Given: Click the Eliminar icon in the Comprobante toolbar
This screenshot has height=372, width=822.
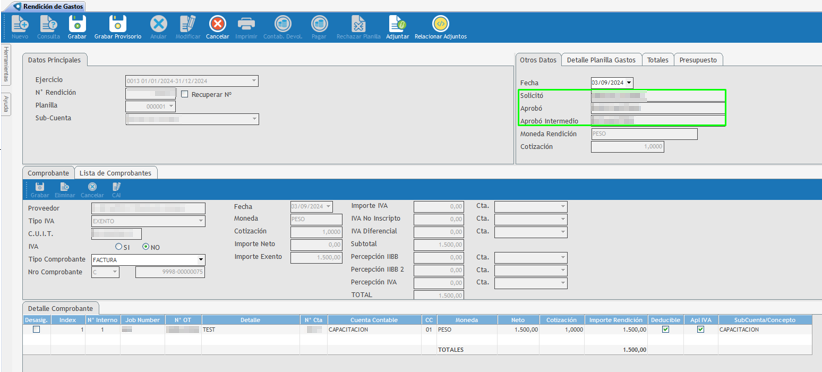Looking at the screenshot, I should [x=65, y=187].
